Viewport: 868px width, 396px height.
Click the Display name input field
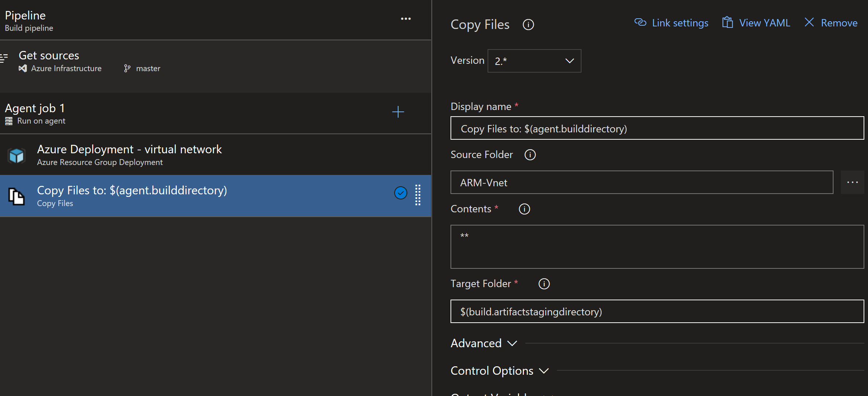tap(657, 128)
